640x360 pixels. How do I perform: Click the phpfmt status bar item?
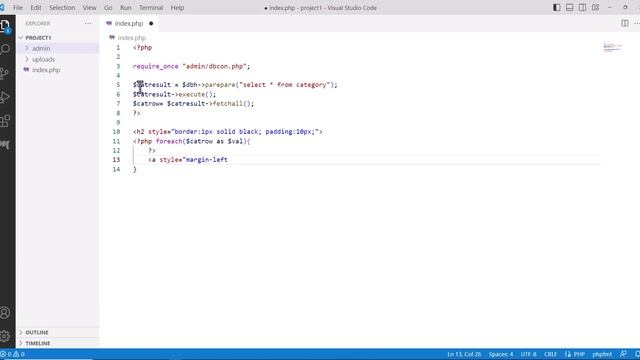(602, 354)
